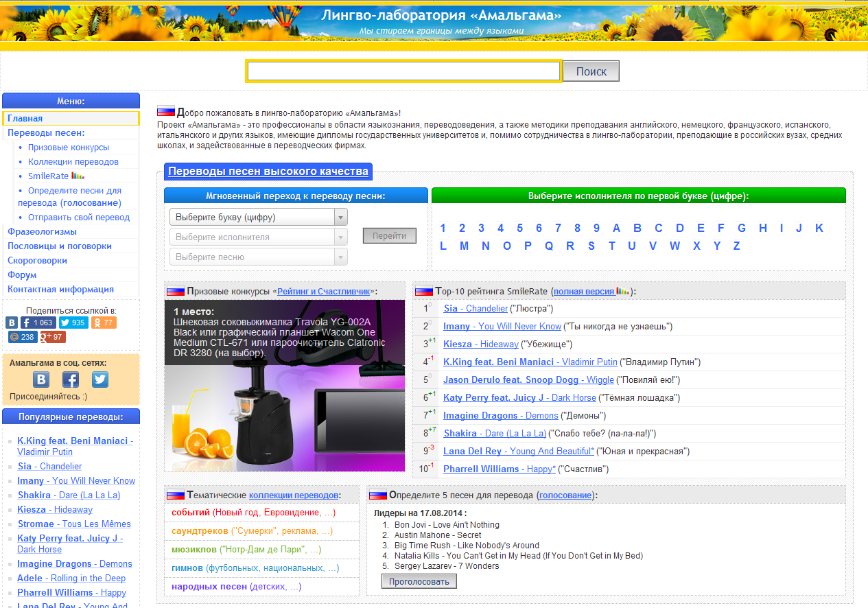Click the Google+ share button

coord(53,337)
